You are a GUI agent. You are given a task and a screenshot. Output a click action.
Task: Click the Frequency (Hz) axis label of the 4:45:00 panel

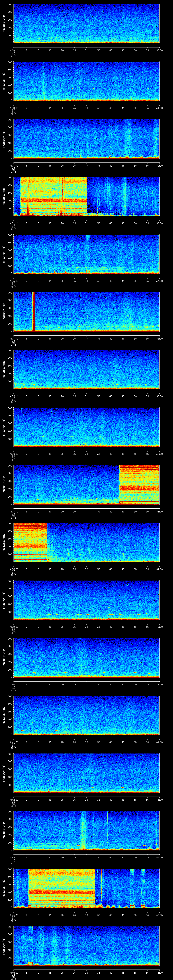tap(4, 946)
